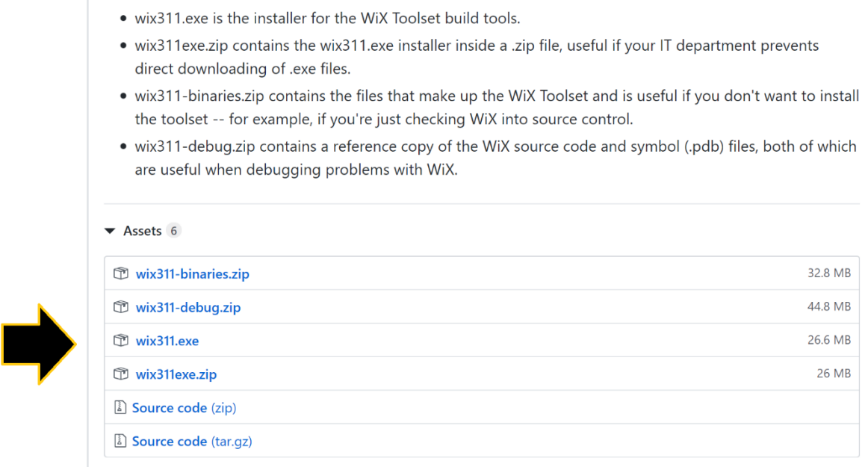Click the 44.8 MB file size

(828, 306)
